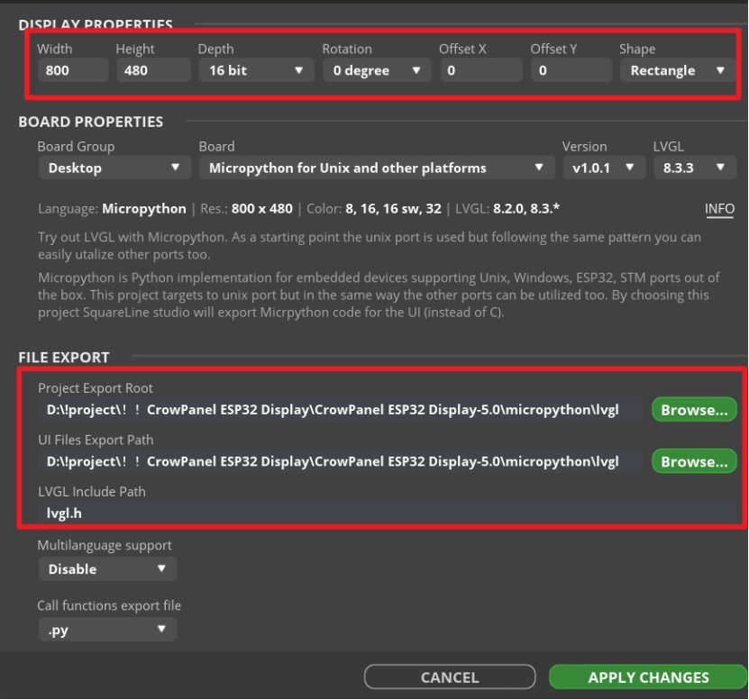Open the Board Micropython dropdown

point(377,168)
